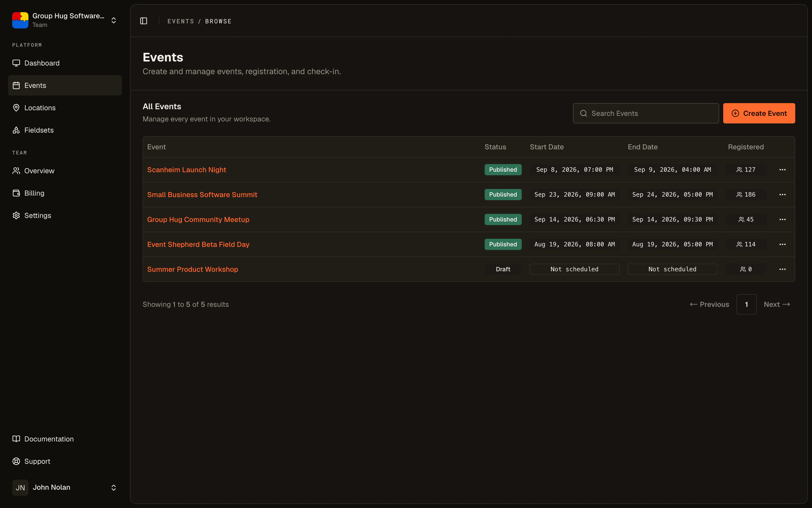Select Events in the sidebar
Viewport: 812px width, 508px height.
tap(65, 85)
